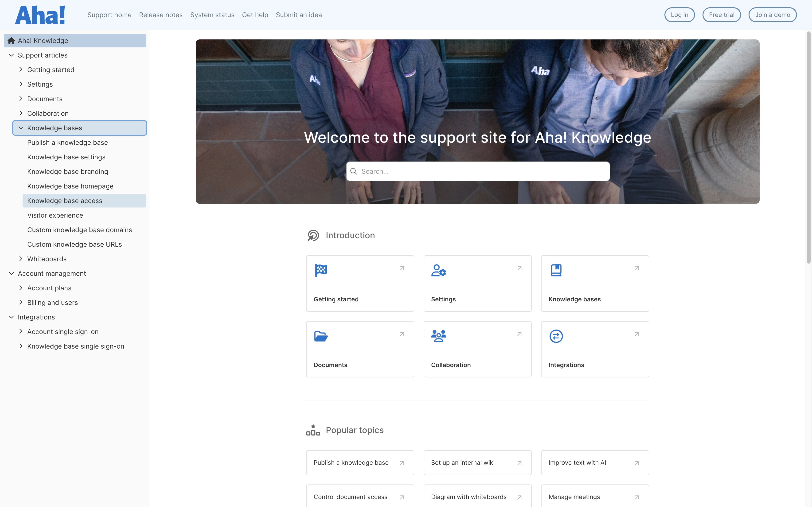
Task: Collapse the Account management group
Action: [x=12, y=273]
